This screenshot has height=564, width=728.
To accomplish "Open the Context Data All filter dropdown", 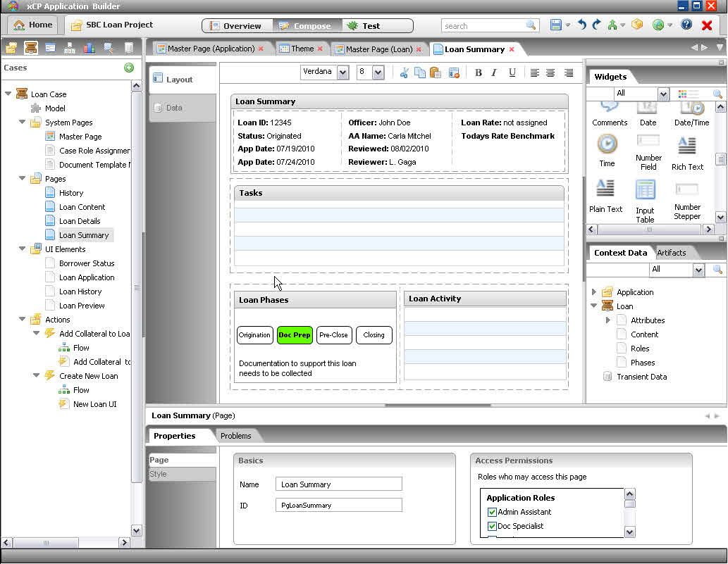I will pyautogui.click(x=698, y=270).
